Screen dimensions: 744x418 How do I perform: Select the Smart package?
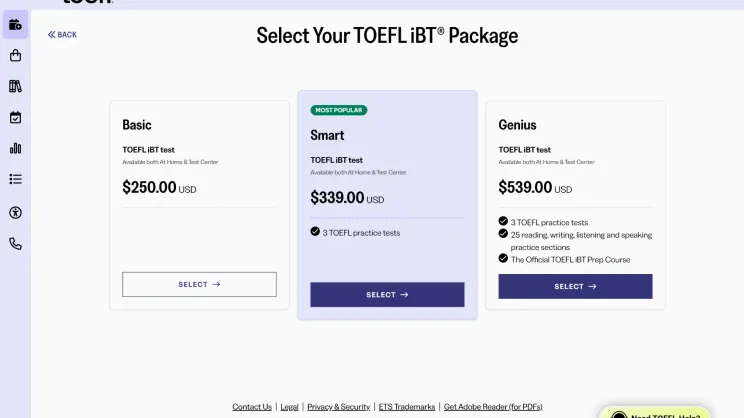tap(387, 295)
